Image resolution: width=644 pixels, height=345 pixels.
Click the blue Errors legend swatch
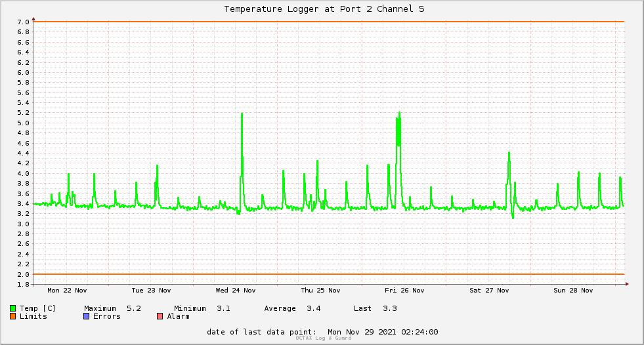pyautogui.click(x=86, y=316)
